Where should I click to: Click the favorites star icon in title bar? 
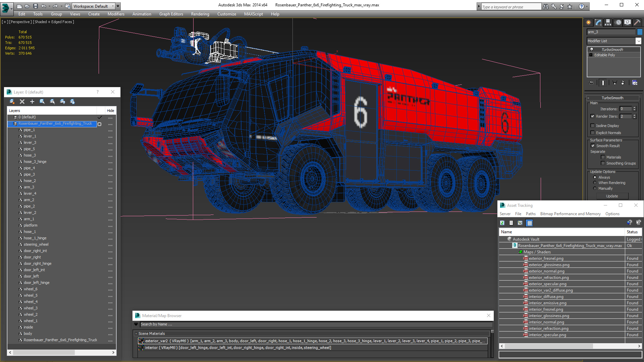tap(570, 6)
